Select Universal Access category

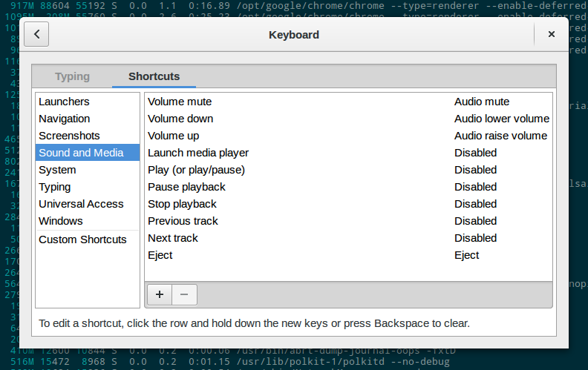(81, 204)
